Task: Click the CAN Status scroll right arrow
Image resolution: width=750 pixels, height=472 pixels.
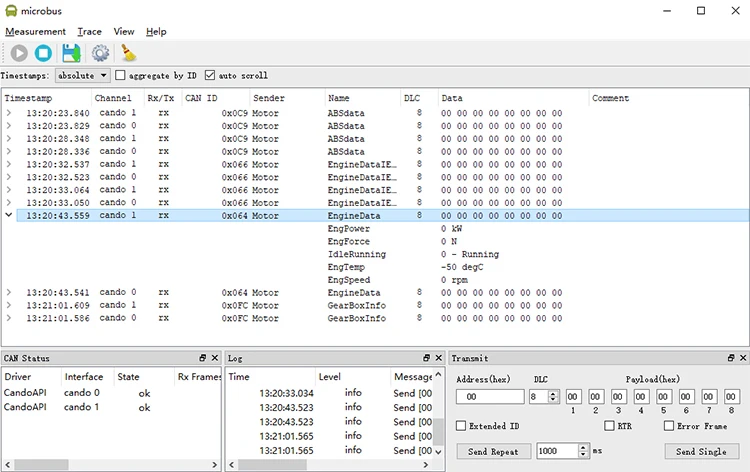Action: coord(214,464)
